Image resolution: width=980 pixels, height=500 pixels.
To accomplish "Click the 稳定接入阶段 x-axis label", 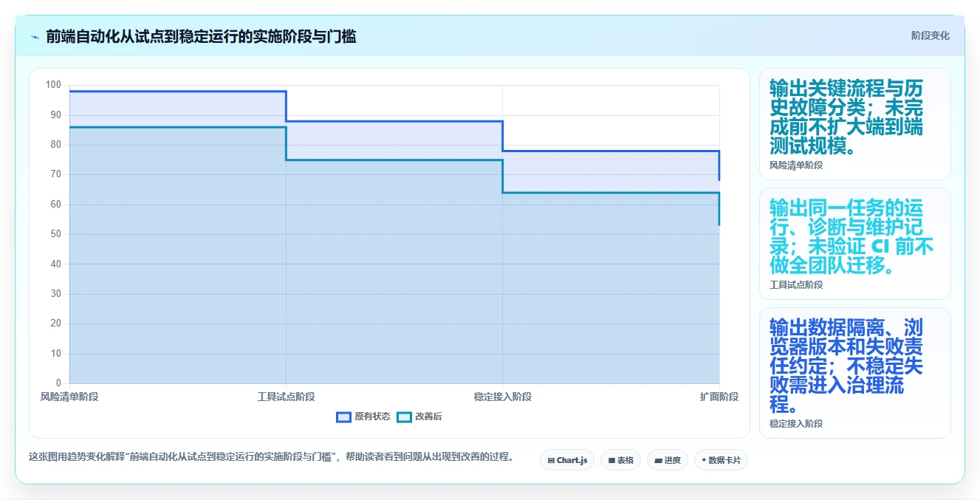I will point(503,397).
